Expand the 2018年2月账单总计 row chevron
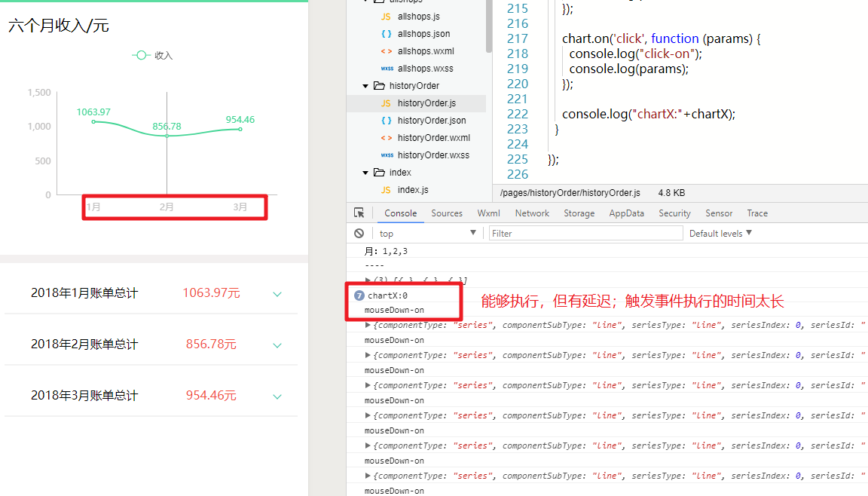Viewport: 868px width, 496px height. [277, 345]
